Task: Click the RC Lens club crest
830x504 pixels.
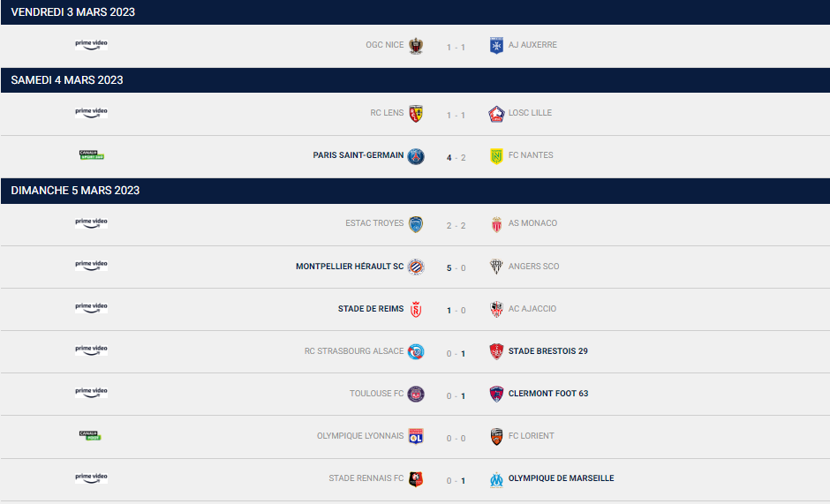Action: (x=416, y=114)
